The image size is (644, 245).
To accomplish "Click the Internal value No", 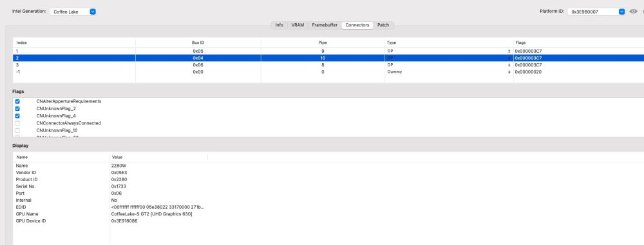I will [x=114, y=201].
